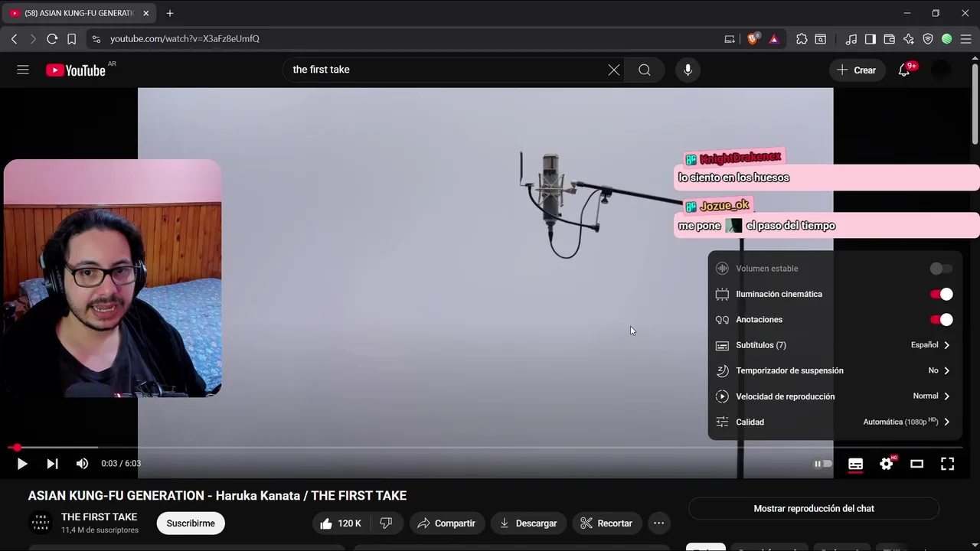Open the Brave Shields lion icon

[x=753, y=38]
